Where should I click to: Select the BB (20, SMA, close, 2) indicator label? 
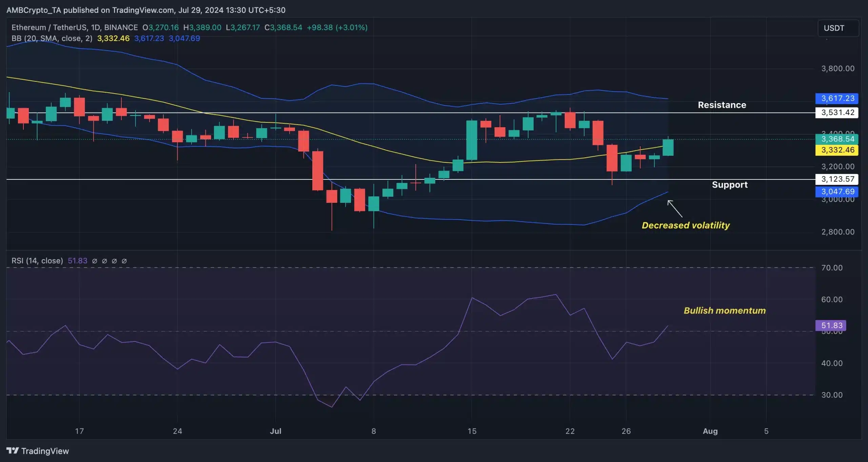coord(52,38)
